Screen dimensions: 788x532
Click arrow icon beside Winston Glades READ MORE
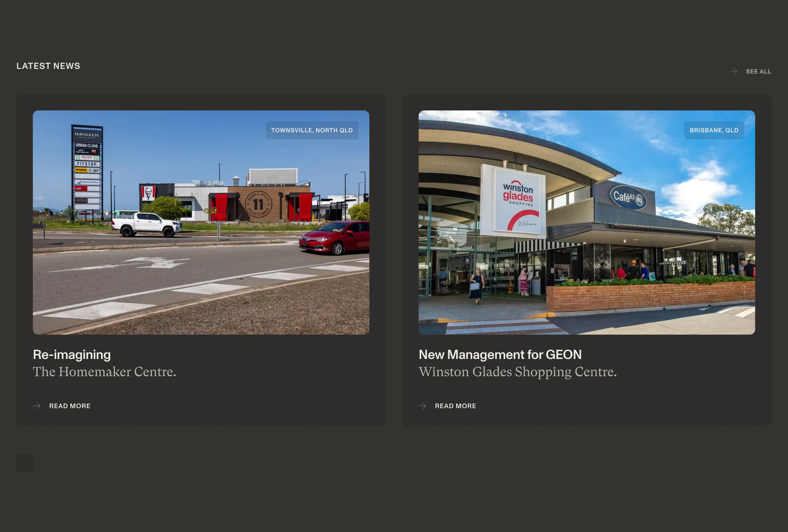point(422,406)
